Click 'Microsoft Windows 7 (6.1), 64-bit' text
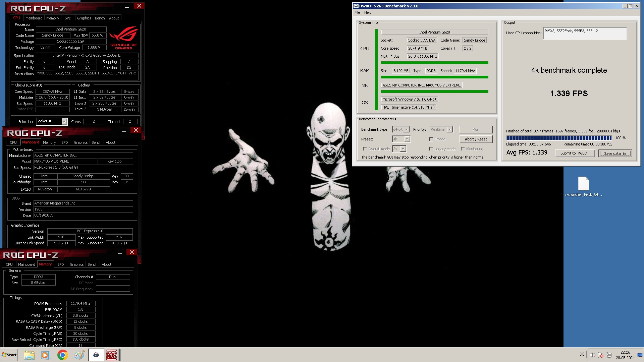This screenshot has width=644, height=362. point(409,99)
